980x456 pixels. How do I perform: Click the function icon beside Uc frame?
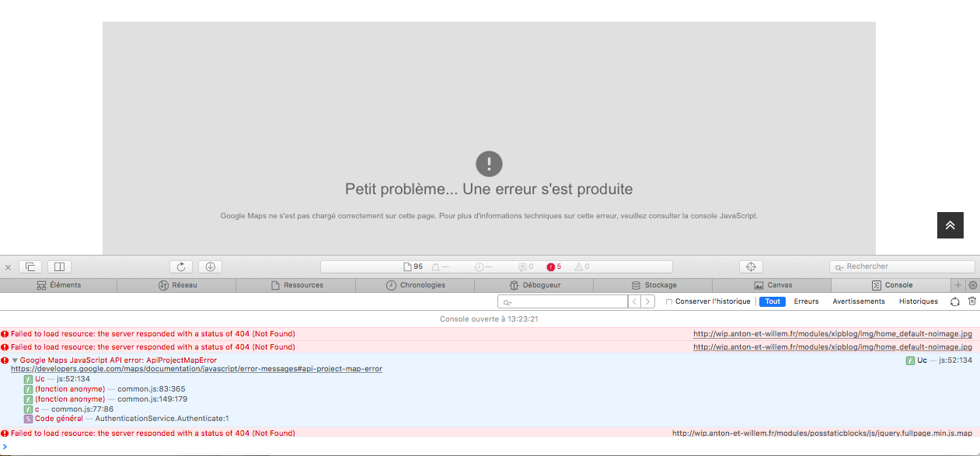tap(28, 379)
